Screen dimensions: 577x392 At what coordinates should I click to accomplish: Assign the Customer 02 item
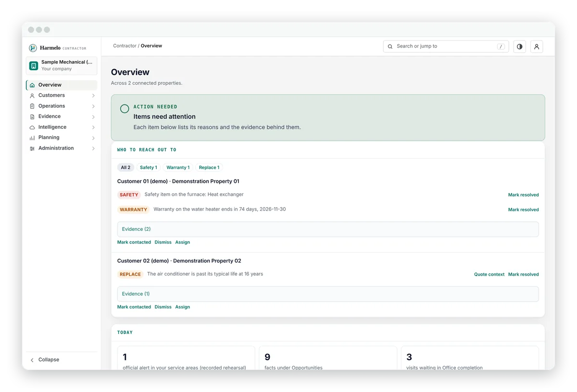183,307
